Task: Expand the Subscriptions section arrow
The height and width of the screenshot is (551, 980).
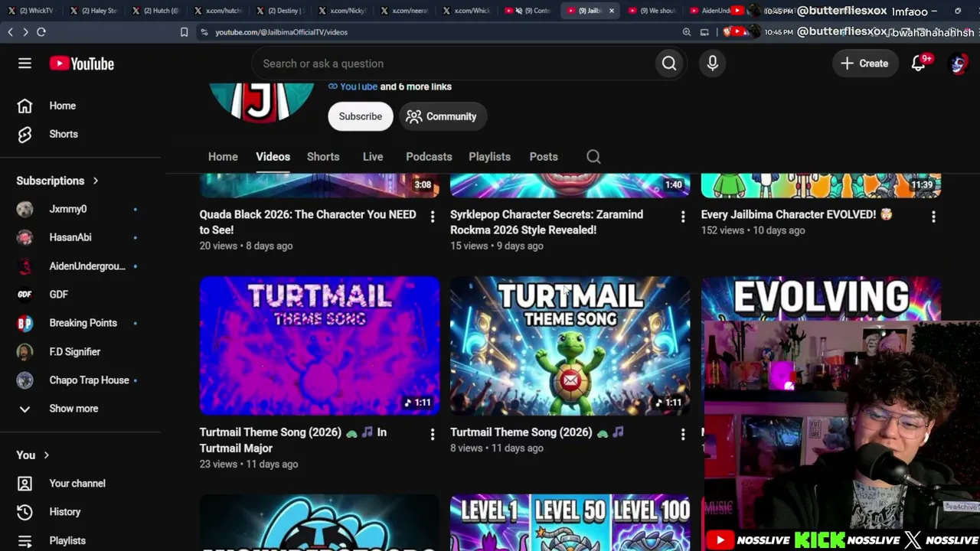Action: (x=96, y=181)
